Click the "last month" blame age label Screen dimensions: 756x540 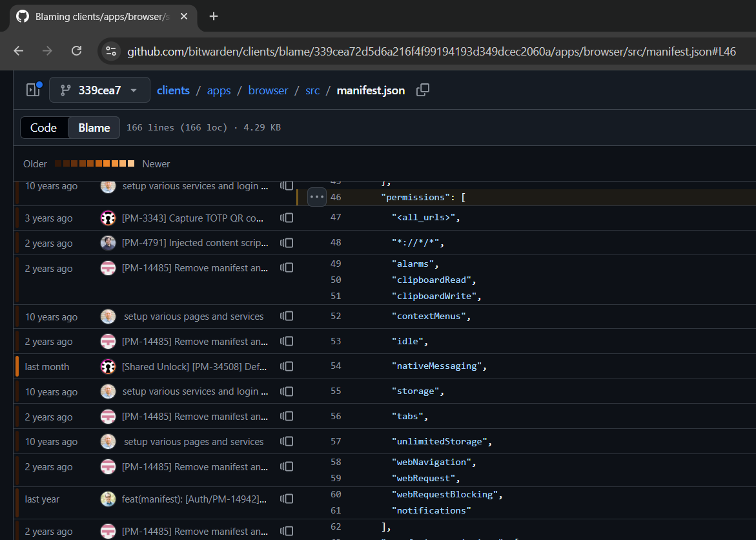[46, 367]
